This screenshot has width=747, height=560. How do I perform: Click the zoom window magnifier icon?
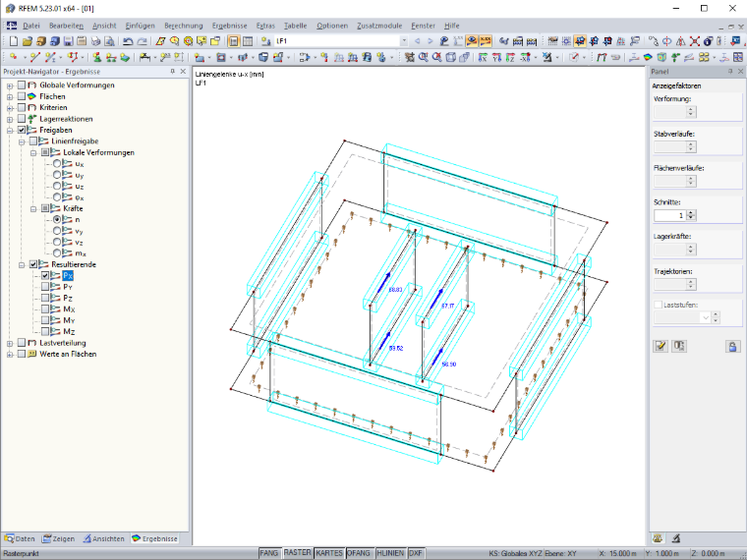click(423, 58)
